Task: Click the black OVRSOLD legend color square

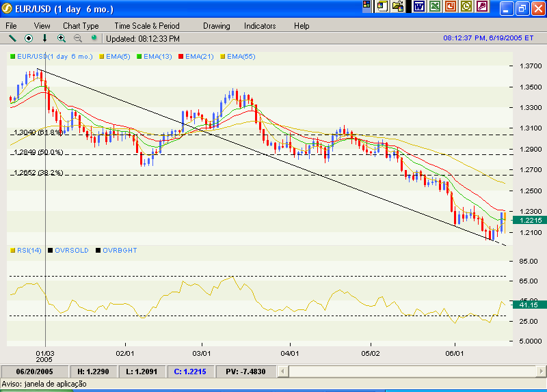Action: [x=50, y=250]
